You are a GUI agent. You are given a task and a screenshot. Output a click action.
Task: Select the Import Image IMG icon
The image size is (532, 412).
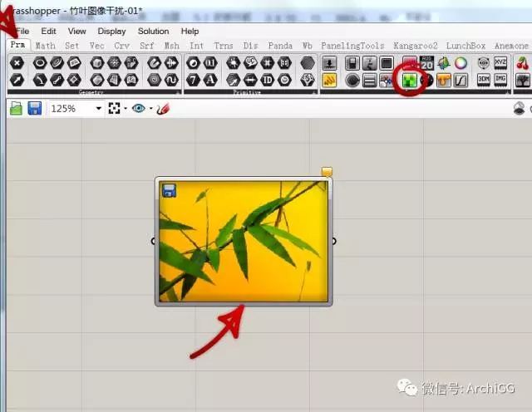(500, 80)
